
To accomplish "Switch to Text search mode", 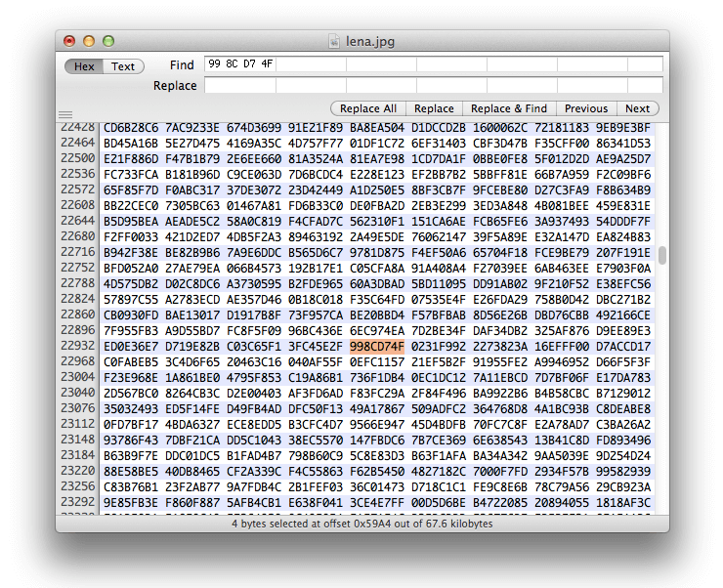I will (x=123, y=66).
